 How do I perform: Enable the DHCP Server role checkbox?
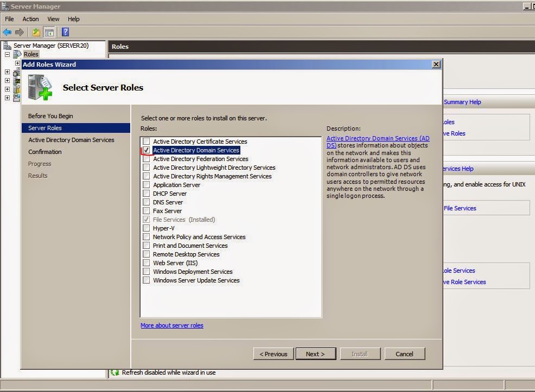pyautogui.click(x=146, y=193)
